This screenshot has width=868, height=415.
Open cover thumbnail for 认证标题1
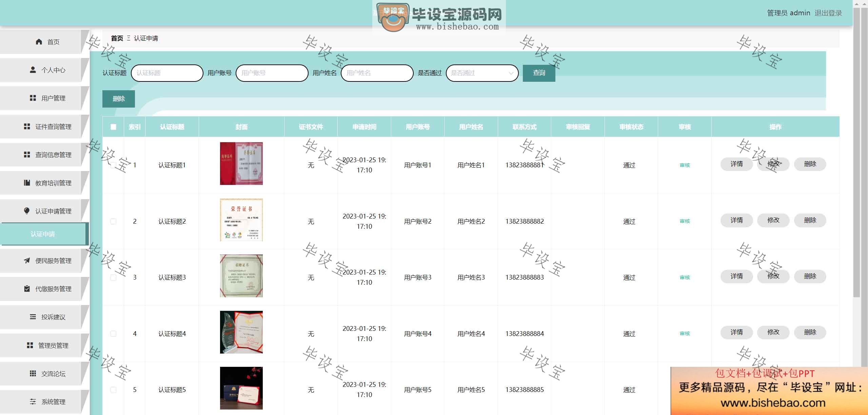point(241,164)
